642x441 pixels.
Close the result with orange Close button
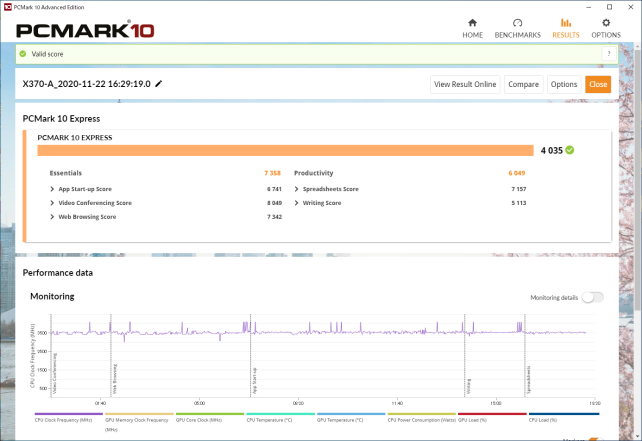[x=598, y=84]
